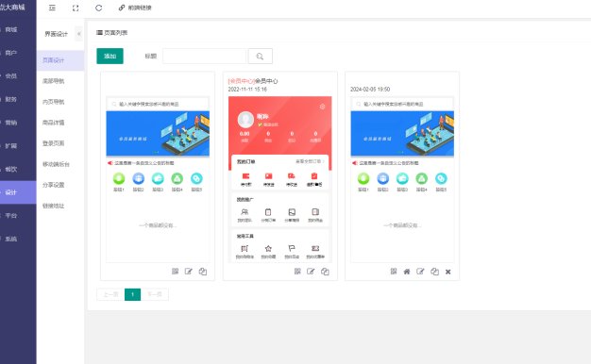
Task: Open the 会员 section in left sidebar
Action: [11, 75]
